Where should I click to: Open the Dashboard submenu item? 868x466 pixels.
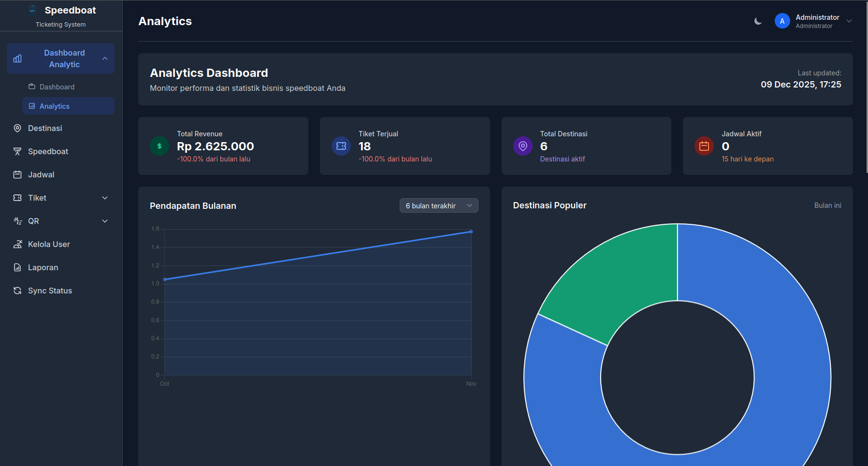57,87
